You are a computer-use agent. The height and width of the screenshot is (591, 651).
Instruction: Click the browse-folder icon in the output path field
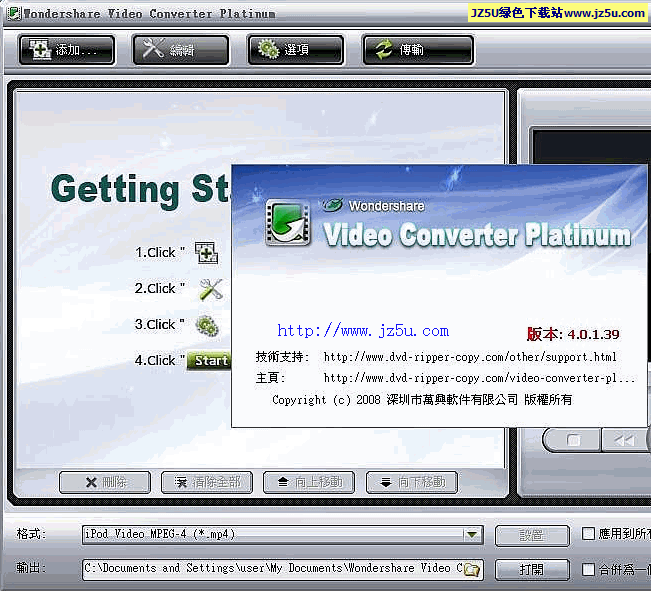[472, 569]
